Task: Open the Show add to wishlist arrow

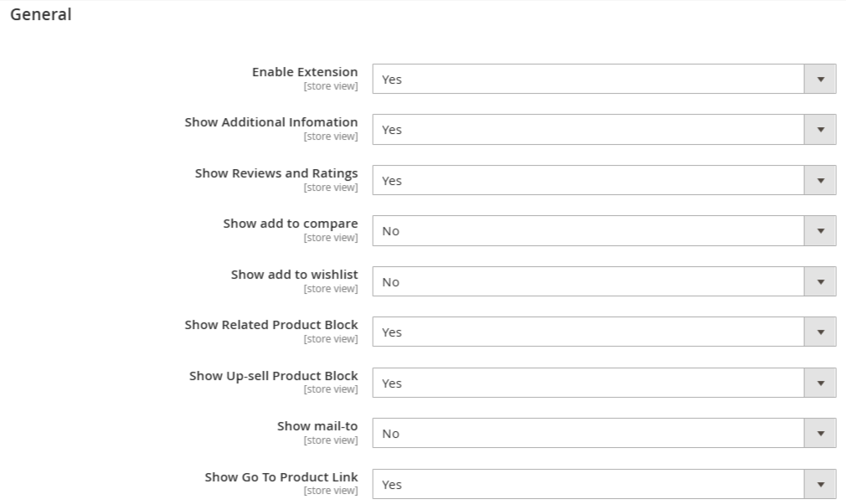Action: coord(820,281)
